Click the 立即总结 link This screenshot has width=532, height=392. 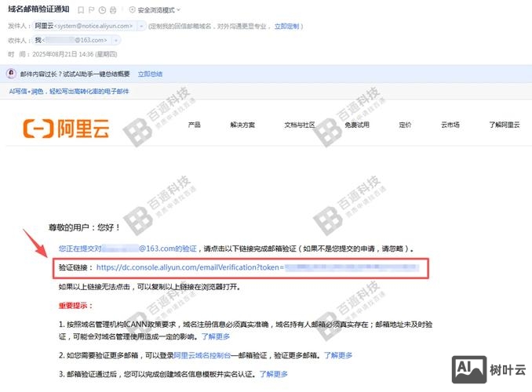tap(150, 74)
